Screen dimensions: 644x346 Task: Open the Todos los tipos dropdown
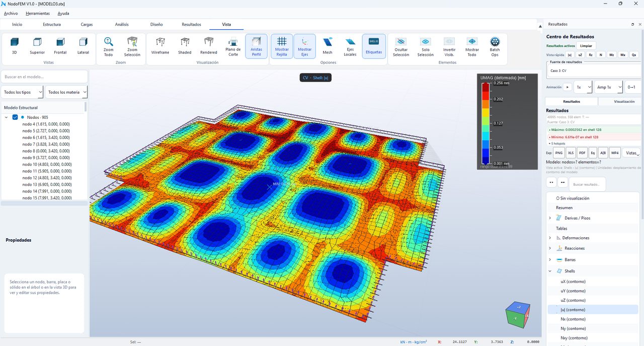22,92
